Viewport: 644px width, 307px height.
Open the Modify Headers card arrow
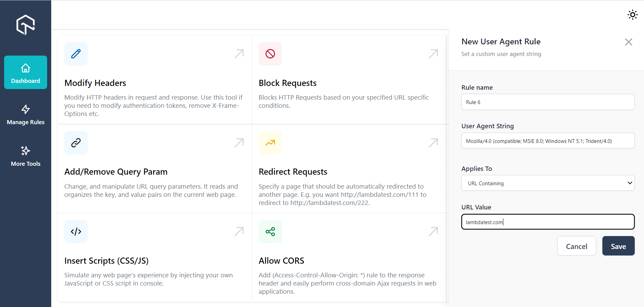239,54
